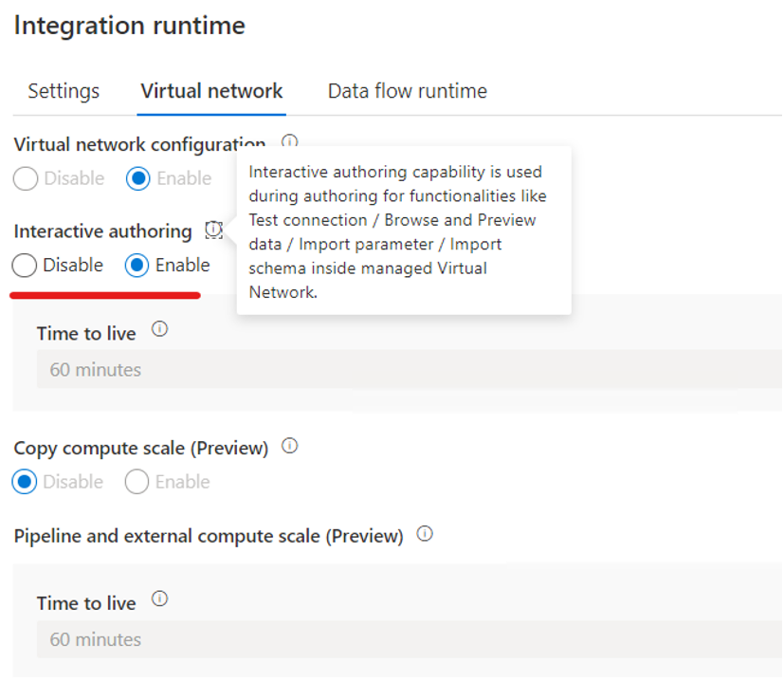784x682 pixels.
Task: Click info icon beside upper Time to live
Action: click(x=160, y=327)
